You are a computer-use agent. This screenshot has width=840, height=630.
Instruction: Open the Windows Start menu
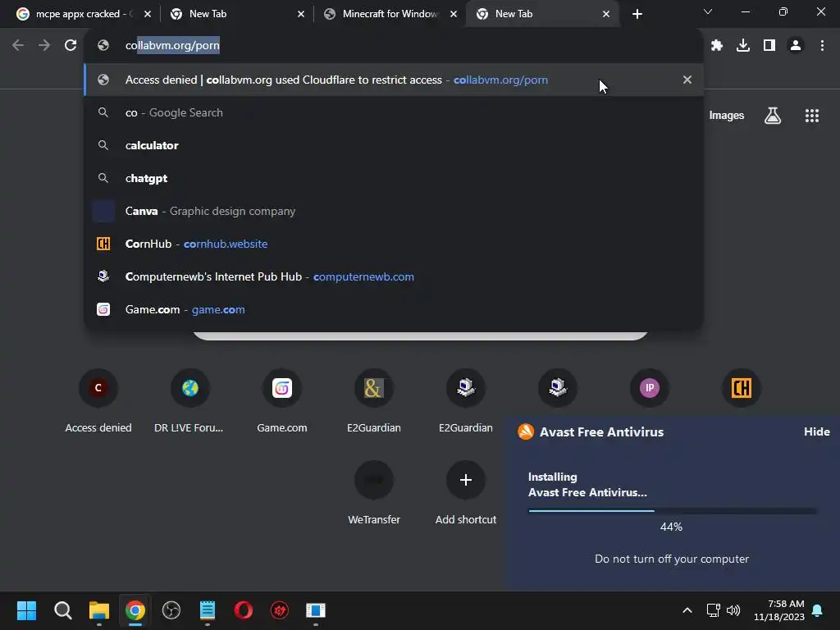pyautogui.click(x=26, y=610)
